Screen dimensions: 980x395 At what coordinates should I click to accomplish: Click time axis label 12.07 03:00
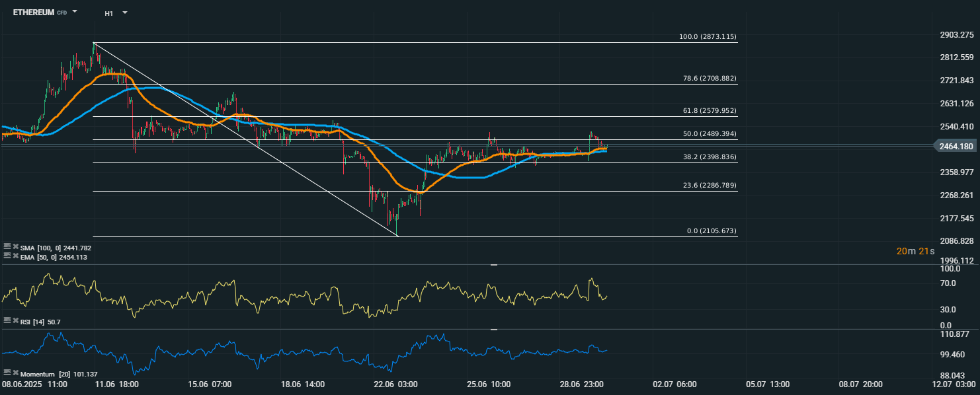[954, 384]
